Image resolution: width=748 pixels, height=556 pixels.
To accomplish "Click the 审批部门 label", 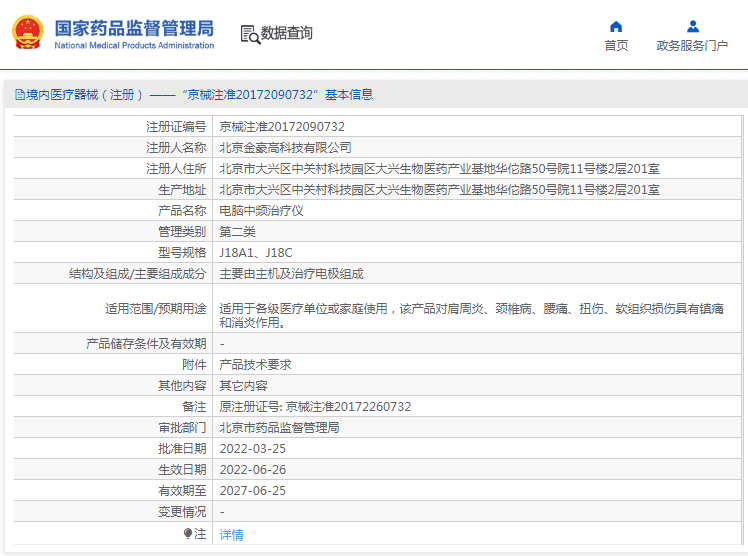I will (x=182, y=428).
